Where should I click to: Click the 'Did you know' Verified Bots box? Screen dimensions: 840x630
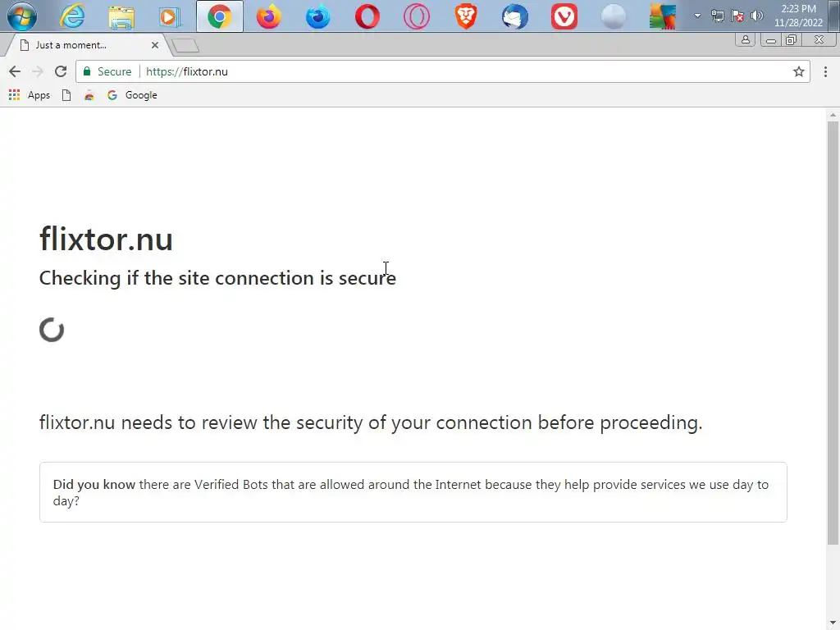[413, 492]
